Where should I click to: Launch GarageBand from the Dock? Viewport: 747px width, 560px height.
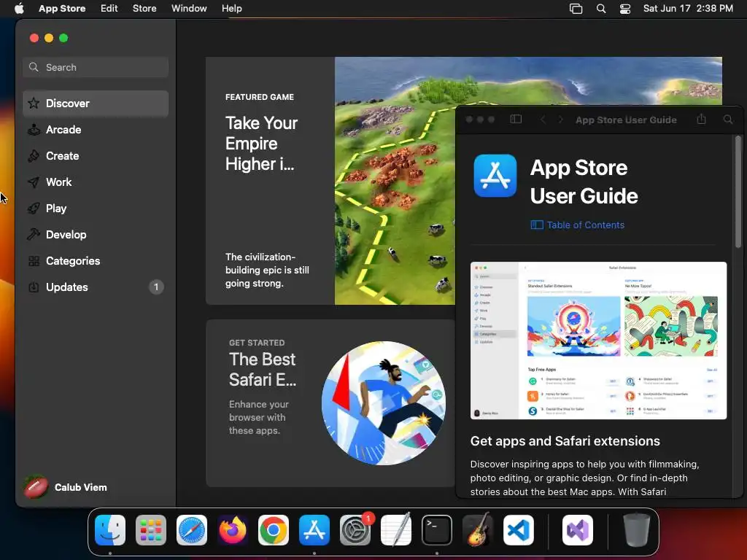[478, 530]
